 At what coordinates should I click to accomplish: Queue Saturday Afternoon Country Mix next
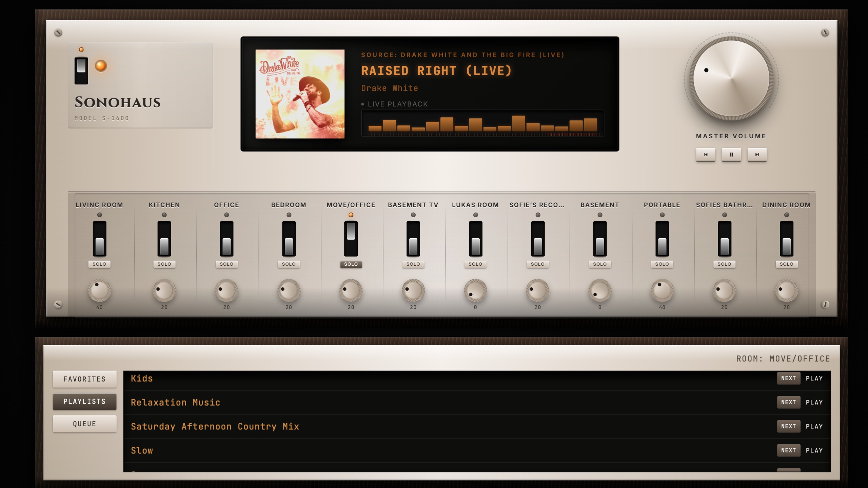coord(788,426)
